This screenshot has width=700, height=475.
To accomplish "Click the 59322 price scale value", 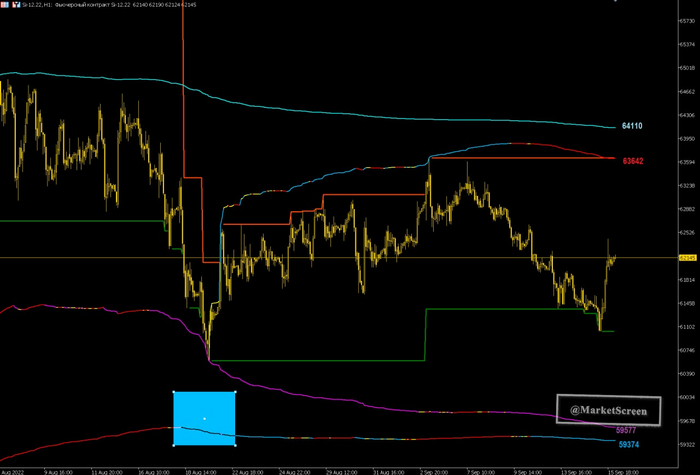I will point(688,445).
